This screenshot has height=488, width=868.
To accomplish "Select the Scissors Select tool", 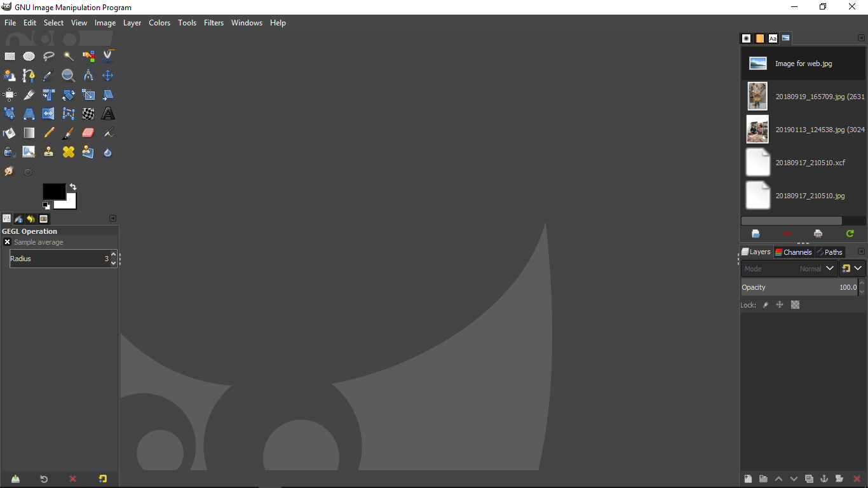I will [108, 57].
